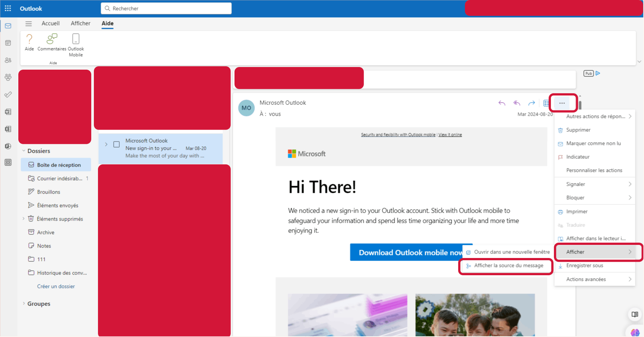
Task: Switch to the Accueil ribbon tab
Action: coord(50,23)
